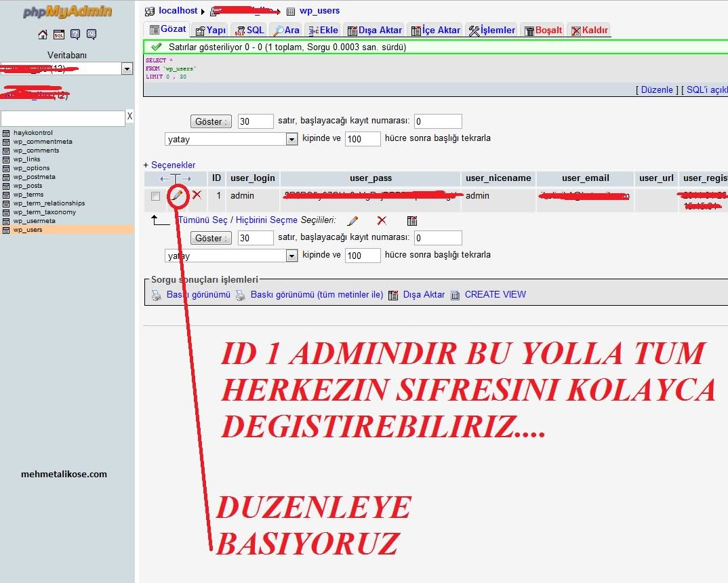Click the table name filter box in sidebar
The height and width of the screenshot is (583, 728).
coord(62,119)
